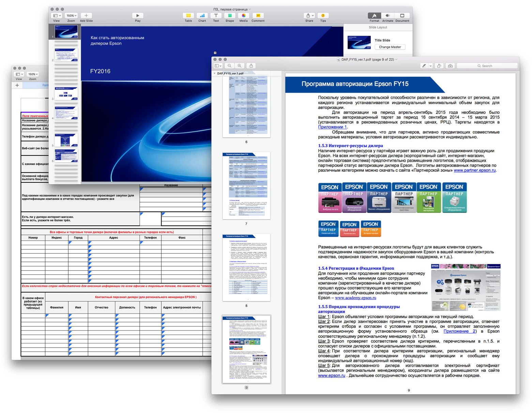Click the Change Master button
This screenshot has width=532, height=413.
point(390,47)
